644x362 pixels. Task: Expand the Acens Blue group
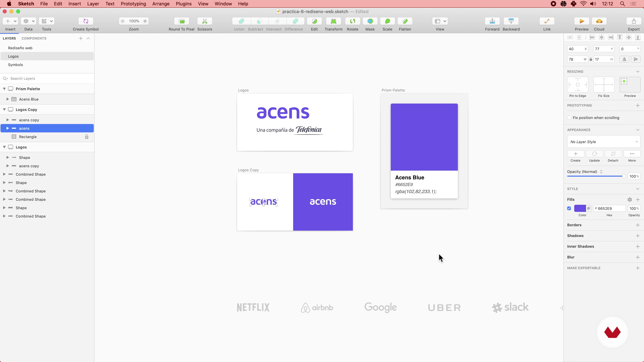coord(8,99)
